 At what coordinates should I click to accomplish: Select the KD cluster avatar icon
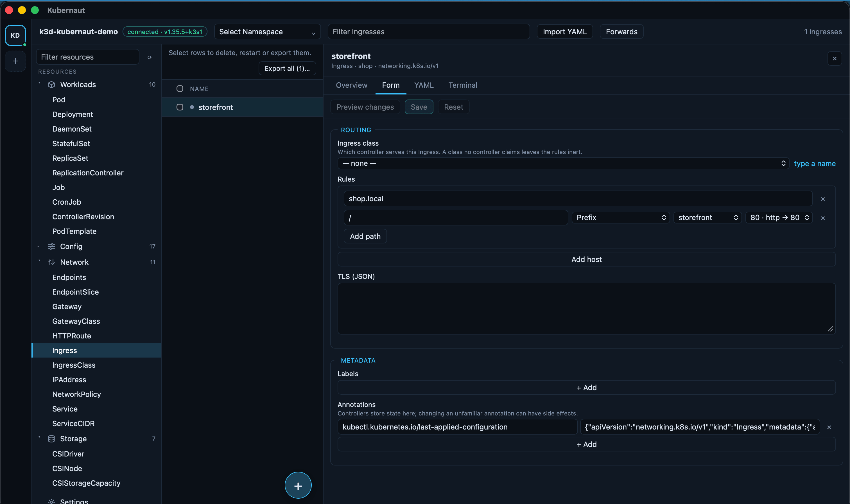point(15,35)
